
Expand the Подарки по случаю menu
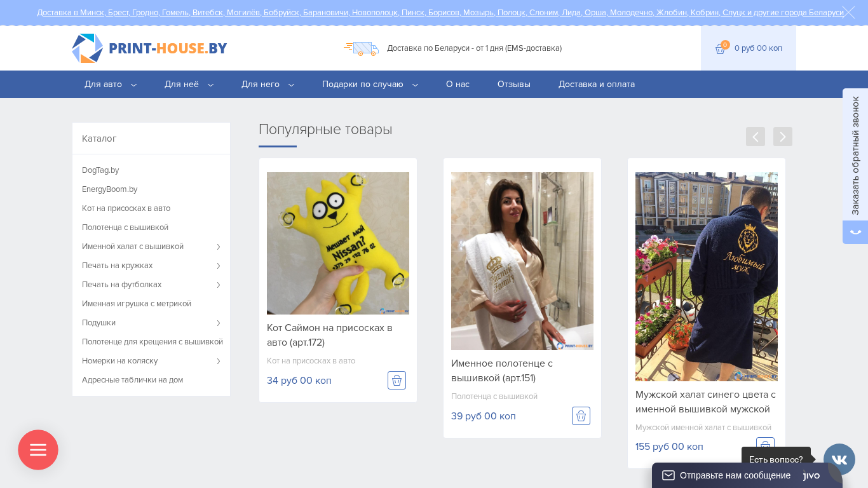pos(370,85)
